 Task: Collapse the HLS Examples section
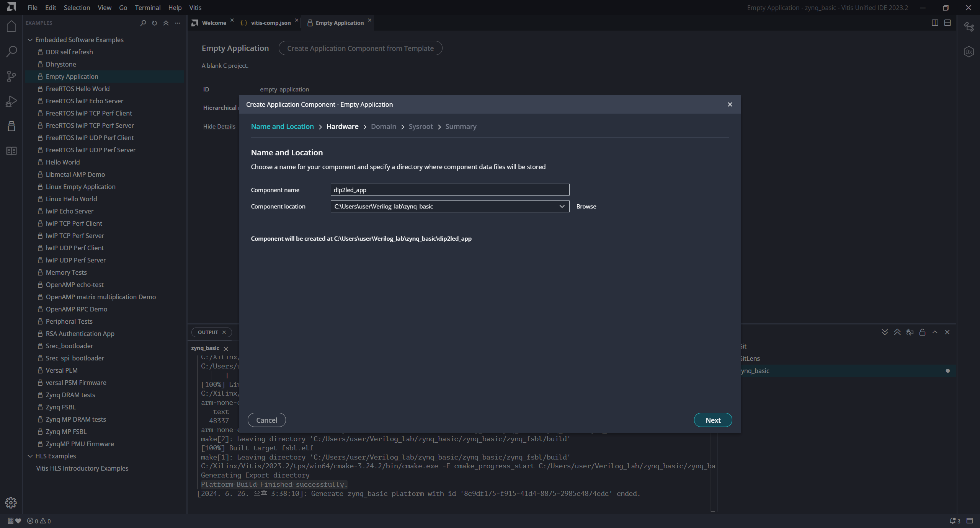tap(30, 456)
